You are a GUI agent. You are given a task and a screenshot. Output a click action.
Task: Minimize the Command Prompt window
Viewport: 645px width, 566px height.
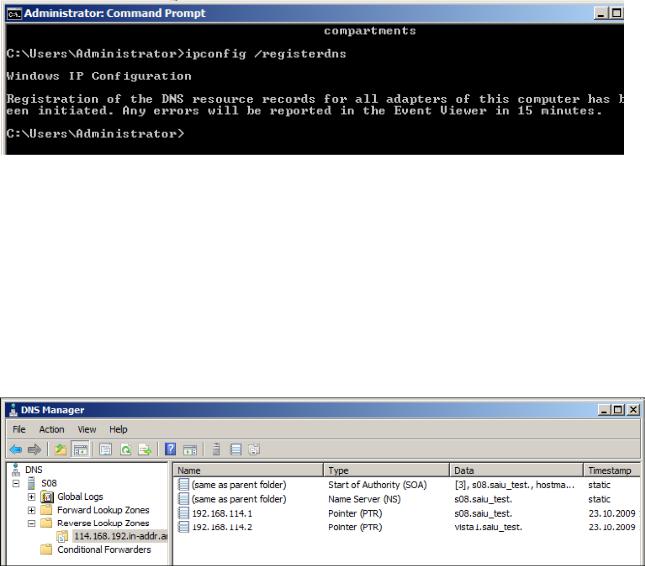coord(601,14)
